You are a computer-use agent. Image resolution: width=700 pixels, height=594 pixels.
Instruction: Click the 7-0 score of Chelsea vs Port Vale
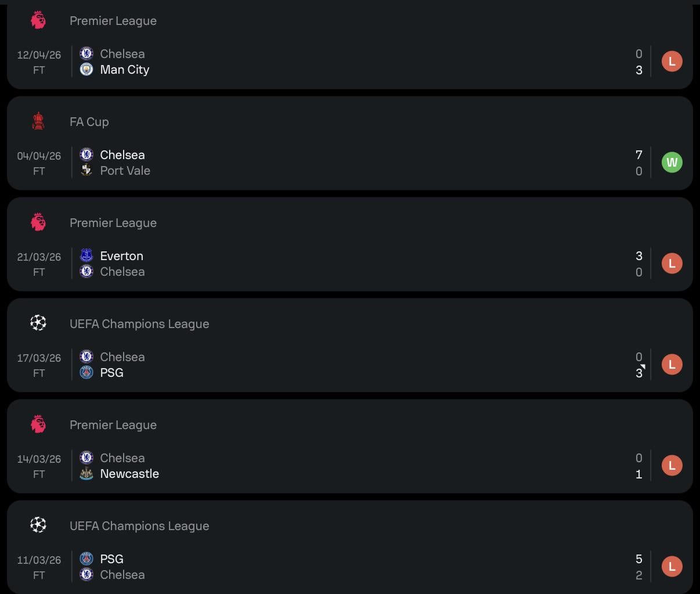point(638,163)
